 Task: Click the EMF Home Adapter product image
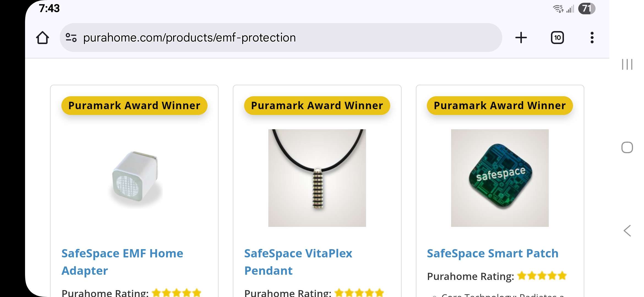coord(135,178)
